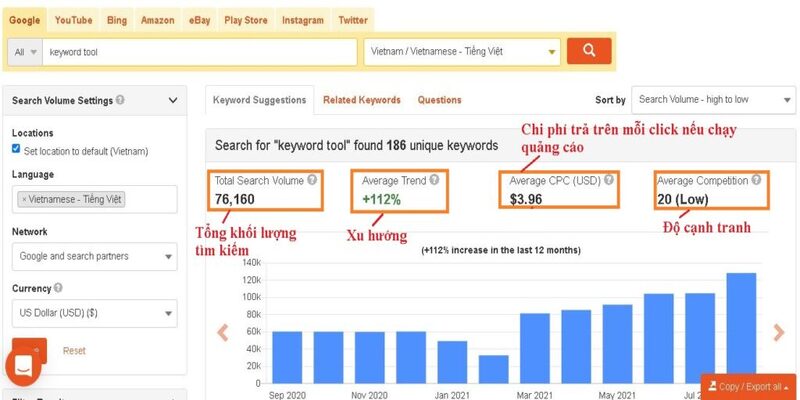
Task: Click the orange search magnifier button
Action: pyautogui.click(x=588, y=51)
